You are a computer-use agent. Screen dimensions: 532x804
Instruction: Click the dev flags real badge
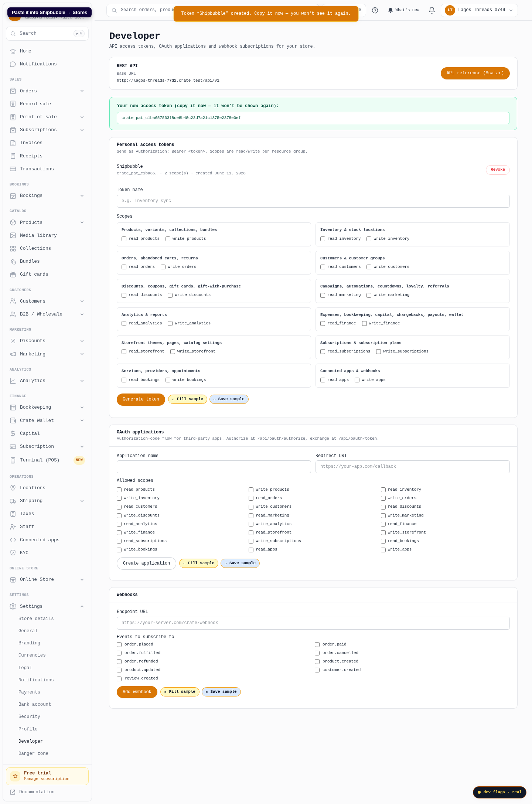coord(499,792)
